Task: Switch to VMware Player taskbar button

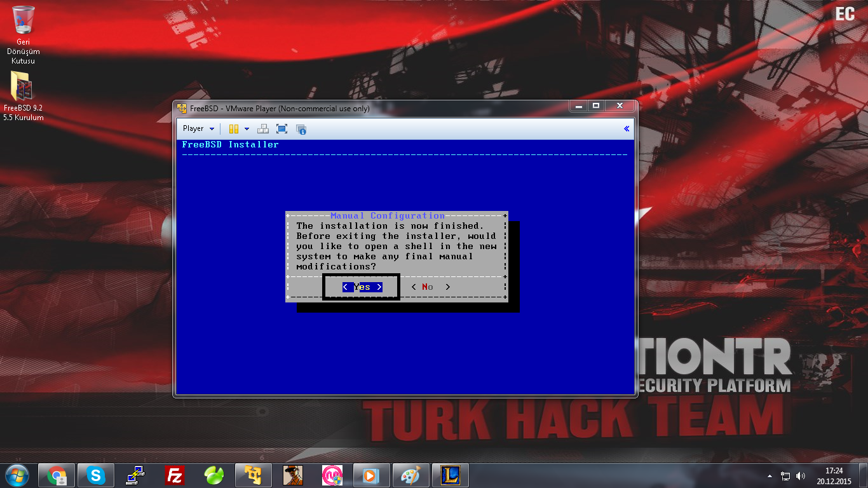Action: [254, 475]
